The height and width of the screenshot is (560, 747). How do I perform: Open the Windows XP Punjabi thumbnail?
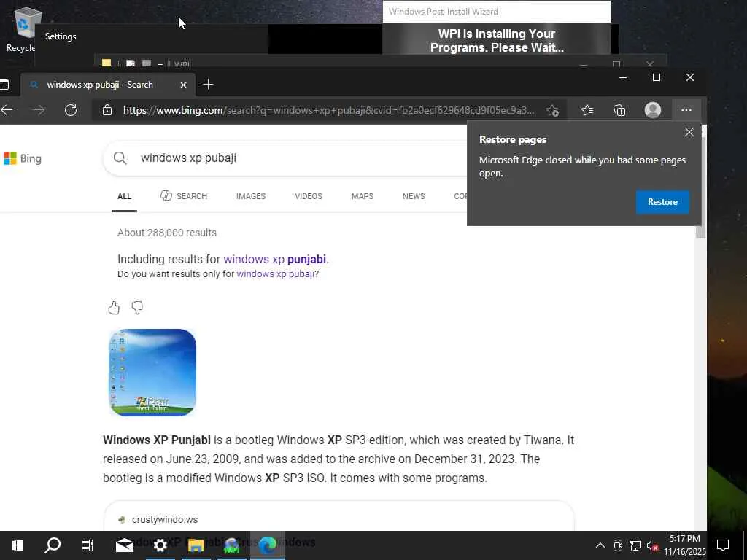(152, 373)
